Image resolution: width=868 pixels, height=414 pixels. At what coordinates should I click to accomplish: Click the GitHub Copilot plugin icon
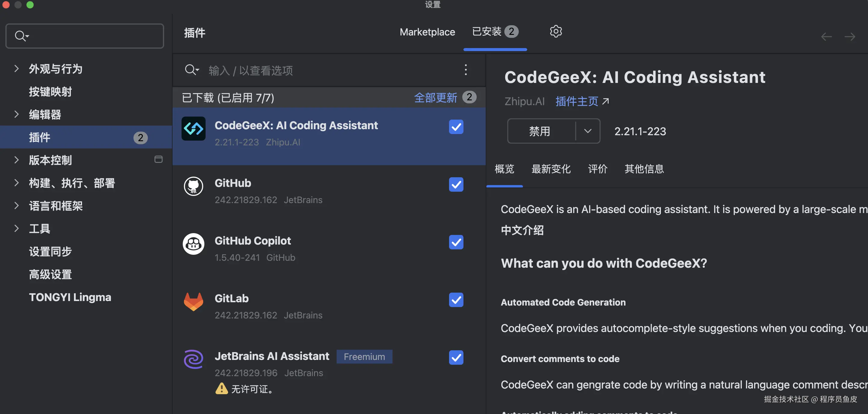pos(194,244)
